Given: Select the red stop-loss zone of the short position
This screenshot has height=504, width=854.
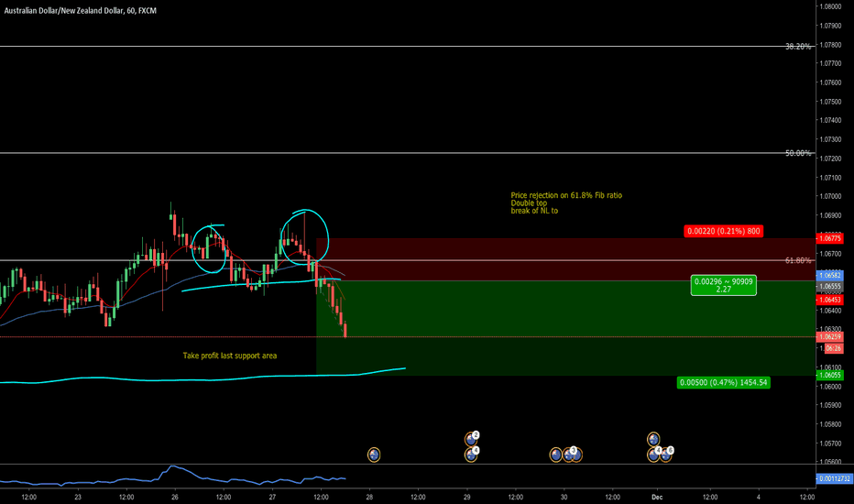Looking at the screenshot, I should 565,259.
